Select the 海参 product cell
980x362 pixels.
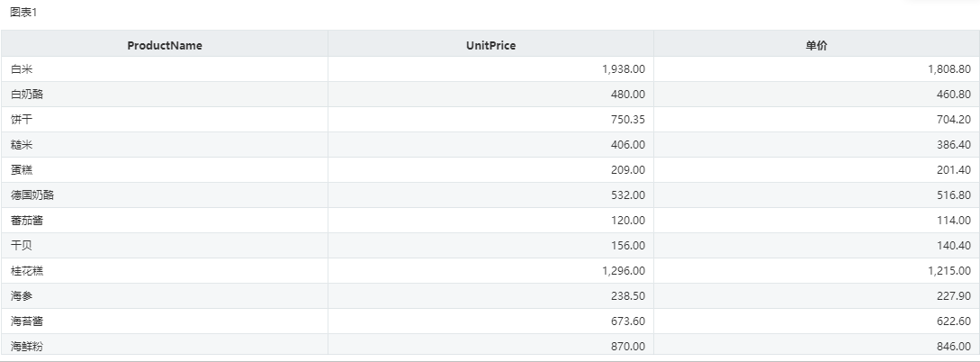click(x=165, y=295)
